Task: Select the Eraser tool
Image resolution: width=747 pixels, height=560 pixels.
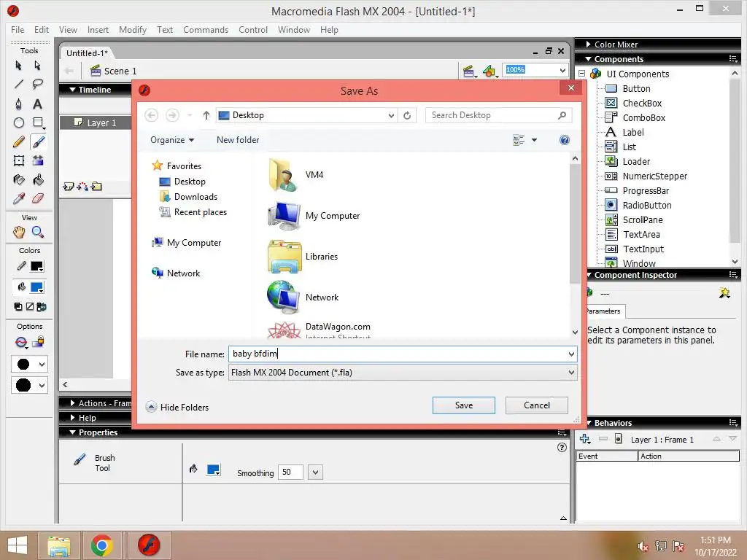Action: [38, 198]
